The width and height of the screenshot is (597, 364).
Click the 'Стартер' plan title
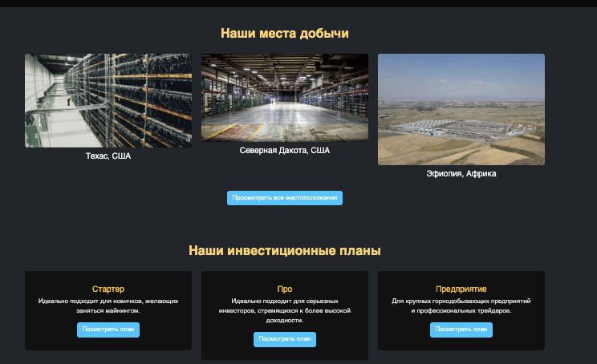pos(108,289)
